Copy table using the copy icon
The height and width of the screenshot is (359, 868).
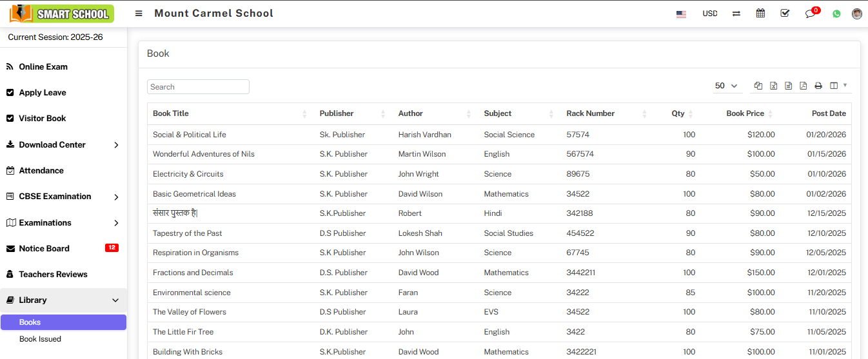[758, 86]
